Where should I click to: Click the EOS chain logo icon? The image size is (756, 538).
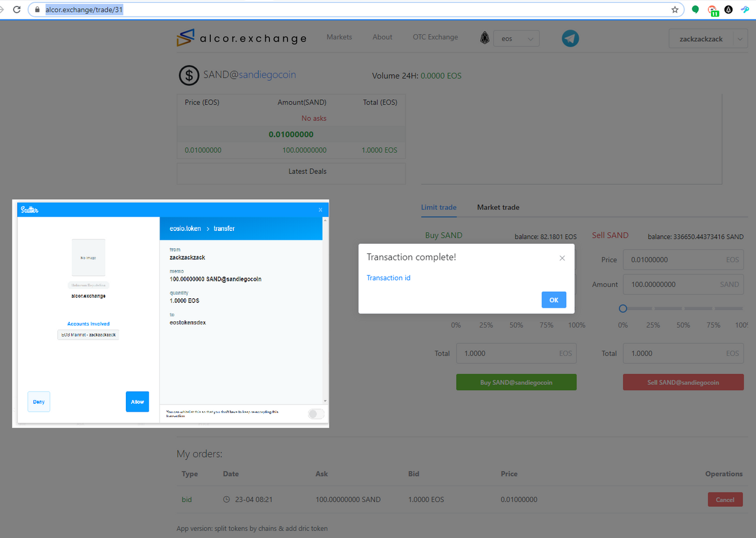pyautogui.click(x=485, y=38)
